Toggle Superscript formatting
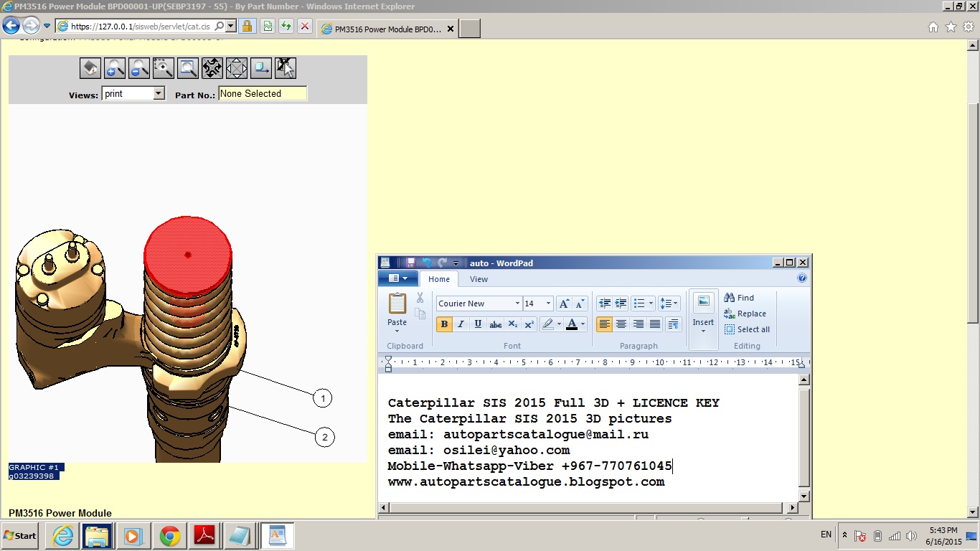The image size is (980, 551). pos(529,324)
